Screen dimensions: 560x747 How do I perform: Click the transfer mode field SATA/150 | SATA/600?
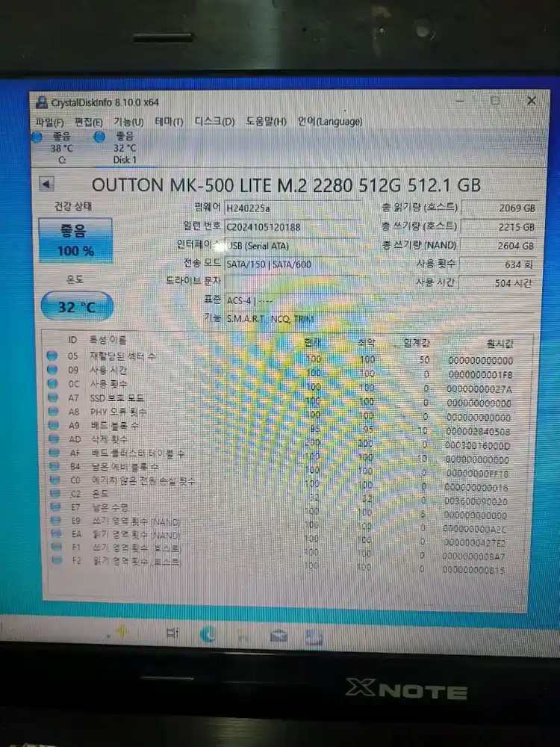291,264
